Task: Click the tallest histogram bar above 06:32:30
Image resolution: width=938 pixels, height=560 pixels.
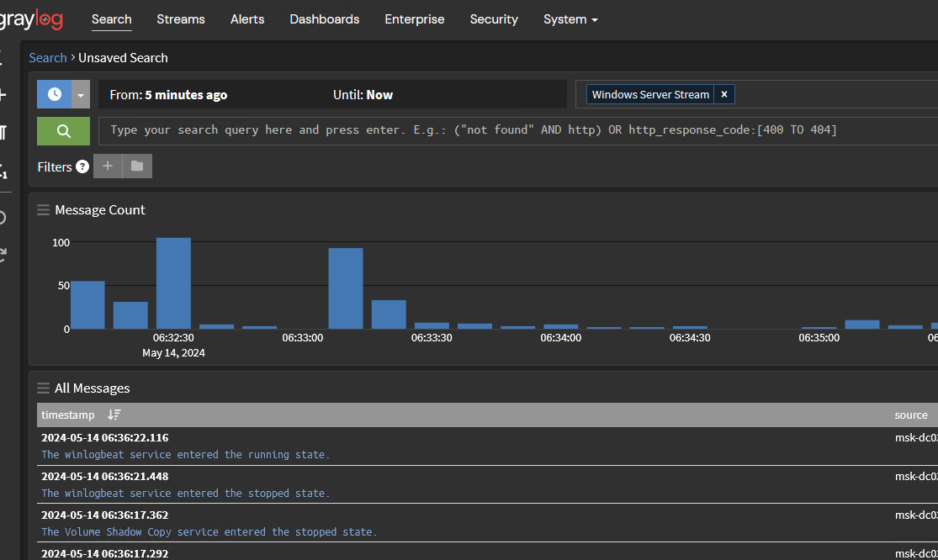Action: tap(173, 283)
